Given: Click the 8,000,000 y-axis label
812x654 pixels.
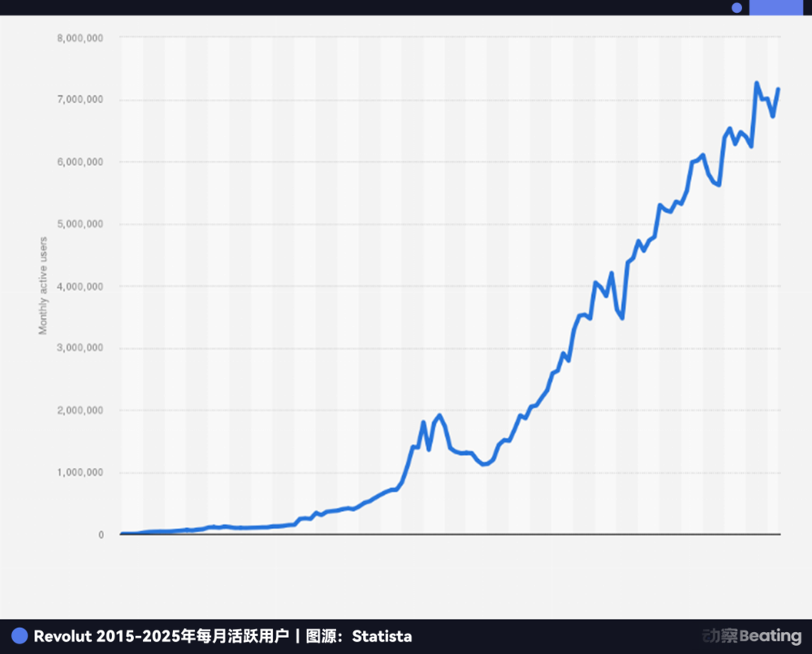Looking at the screenshot, I should 80,38.
